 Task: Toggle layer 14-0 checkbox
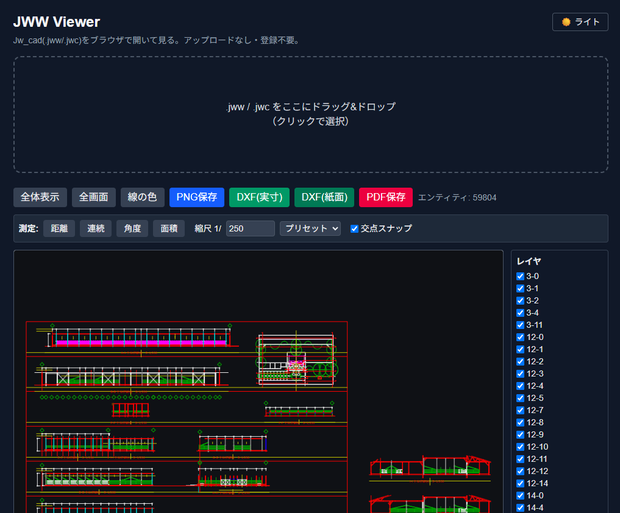(x=520, y=496)
